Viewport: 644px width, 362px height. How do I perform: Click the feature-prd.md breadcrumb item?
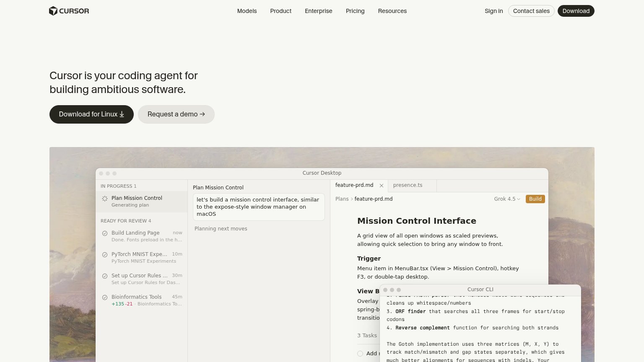point(374,199)
